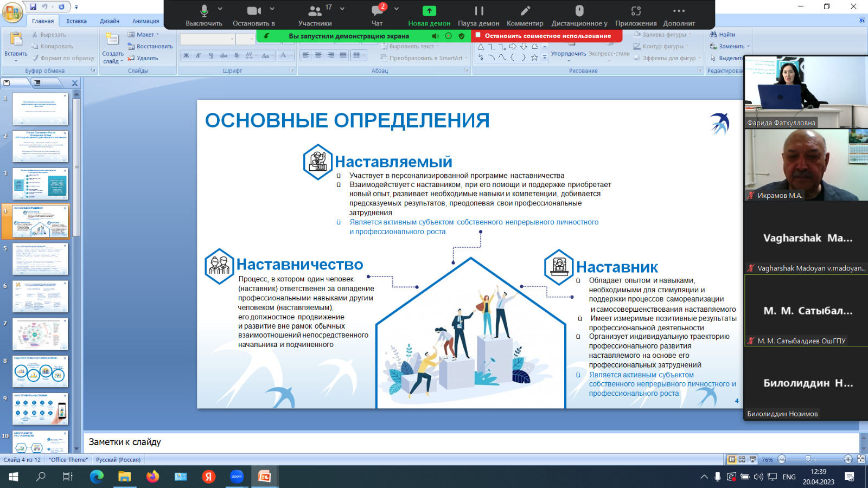This screenshot has width=868, height=488.
Task: Switch to slide sorter view
Action: click(742, 459)
